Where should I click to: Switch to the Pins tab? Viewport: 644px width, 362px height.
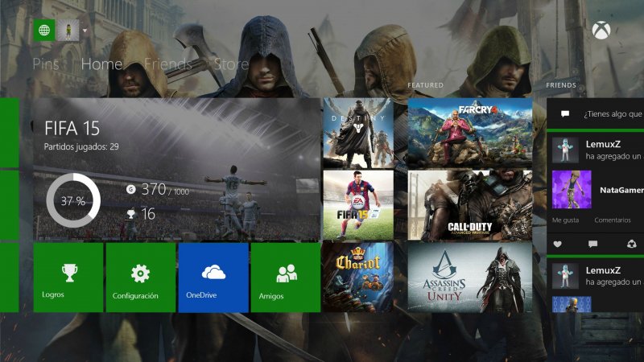46,64
